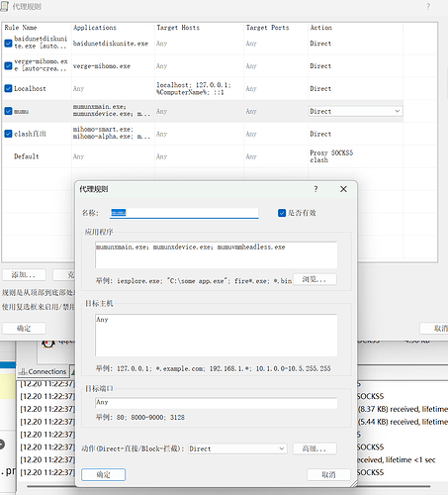The width and height of the screenshot is (448, 495).
Task: Click the 添加... add rule button
Action: (24, 275)
